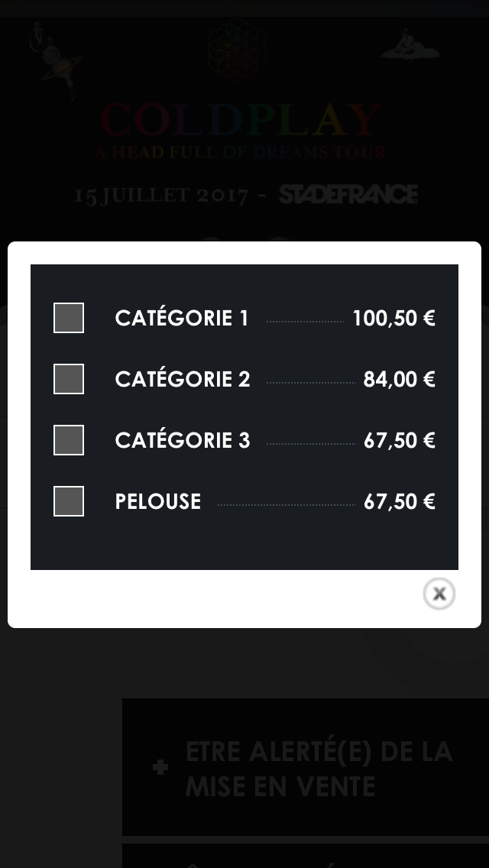Screen dimensions: 489x868
Task: Select the Catégorie 2 label text
Action: (x=183, y=379)
